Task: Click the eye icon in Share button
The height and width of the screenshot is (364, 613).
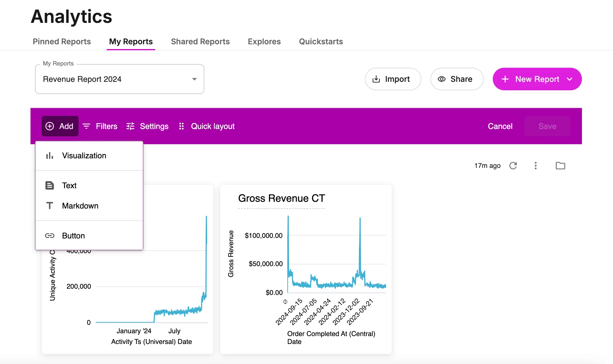Action: coord(442,79)
